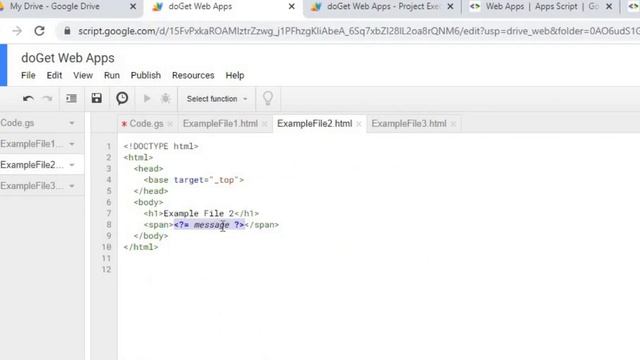
Task: Switch to Code.gs editor tab
Action: pyautogui.click(x=146, y=124)
